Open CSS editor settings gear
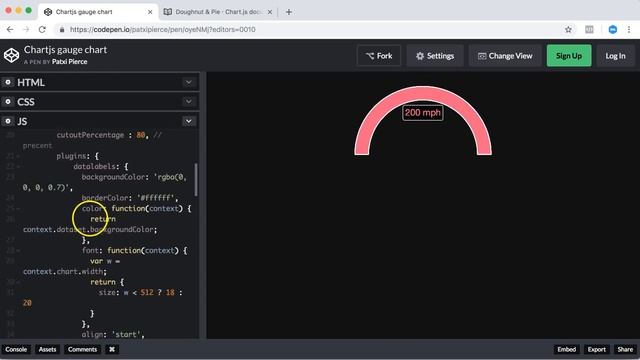640x360 pixels. pyautogui.click(x=8, y=102)
